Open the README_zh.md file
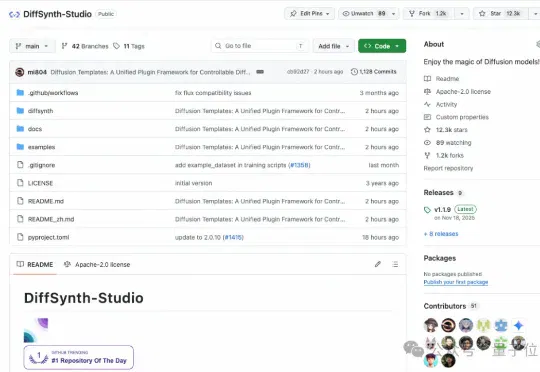The image size is (540, 372). pyautogui.click(x=51, y=219)
